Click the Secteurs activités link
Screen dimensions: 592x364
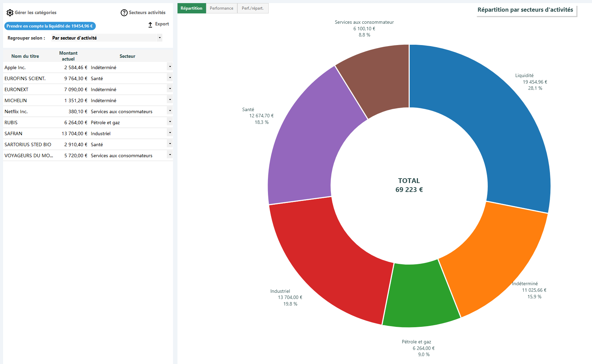tap(147, 13)
